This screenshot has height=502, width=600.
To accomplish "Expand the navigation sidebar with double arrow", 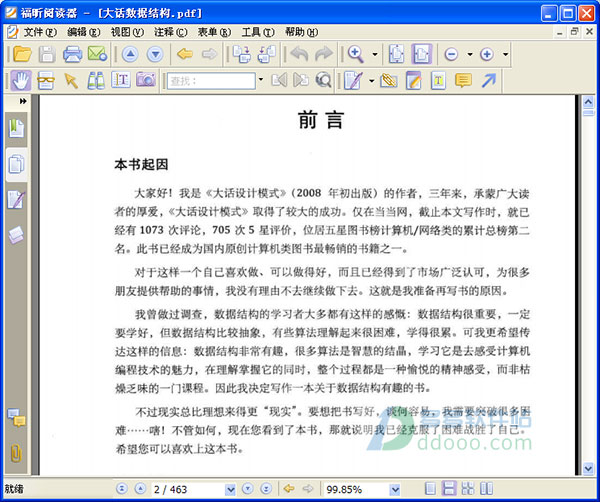I will point(23,101).
